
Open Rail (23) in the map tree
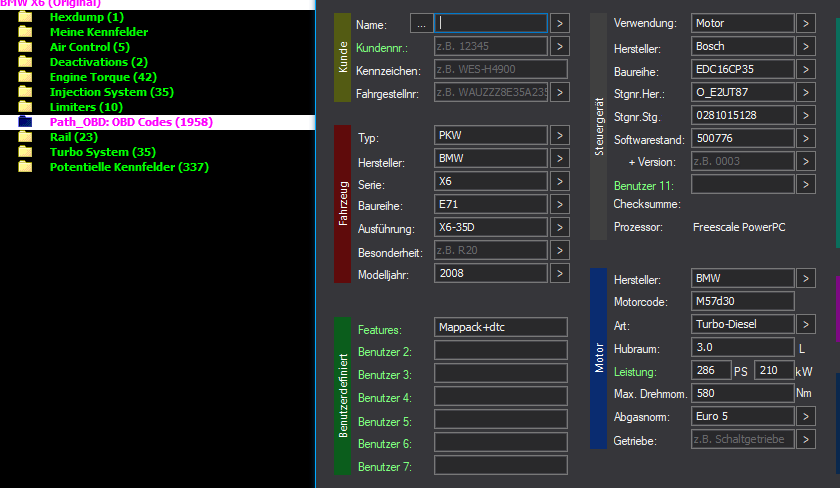[73, 137]
